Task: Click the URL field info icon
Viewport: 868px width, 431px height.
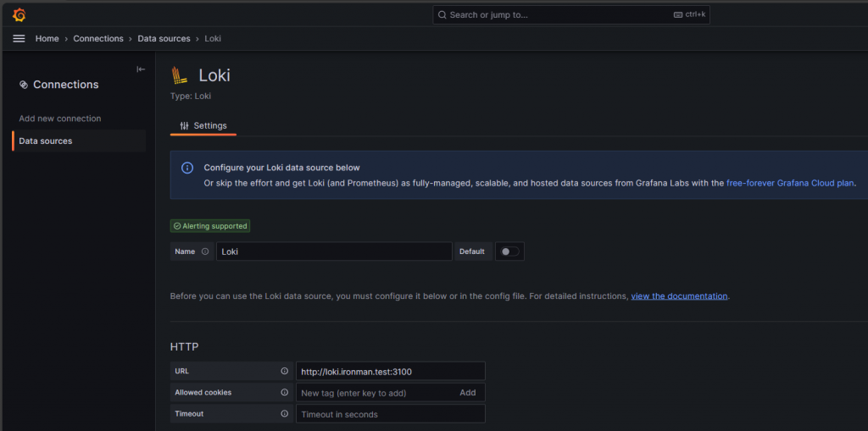Action: pyautogui.click(x=285, y=371)
